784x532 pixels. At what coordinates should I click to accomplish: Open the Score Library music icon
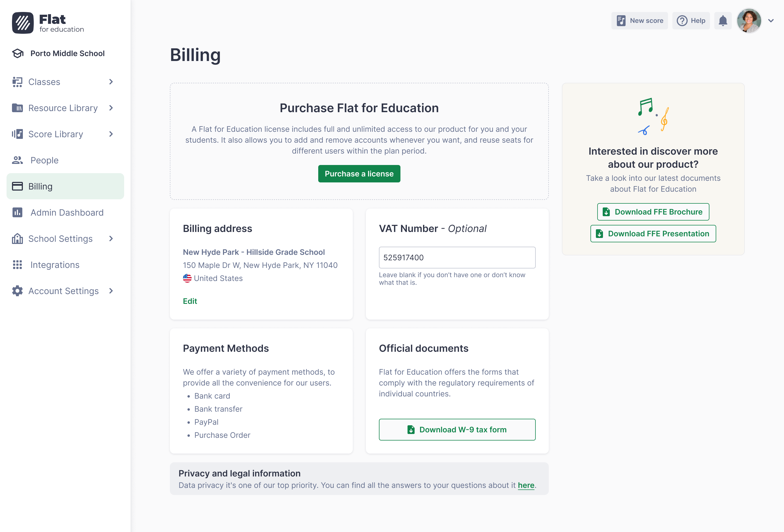click(x=17, y=134)
